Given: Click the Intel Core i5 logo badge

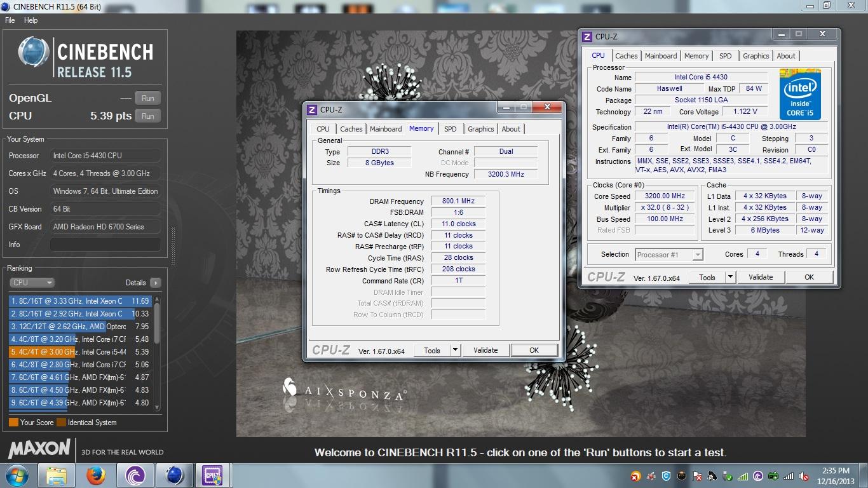Looking at the screenshot, I should (800, 94).
